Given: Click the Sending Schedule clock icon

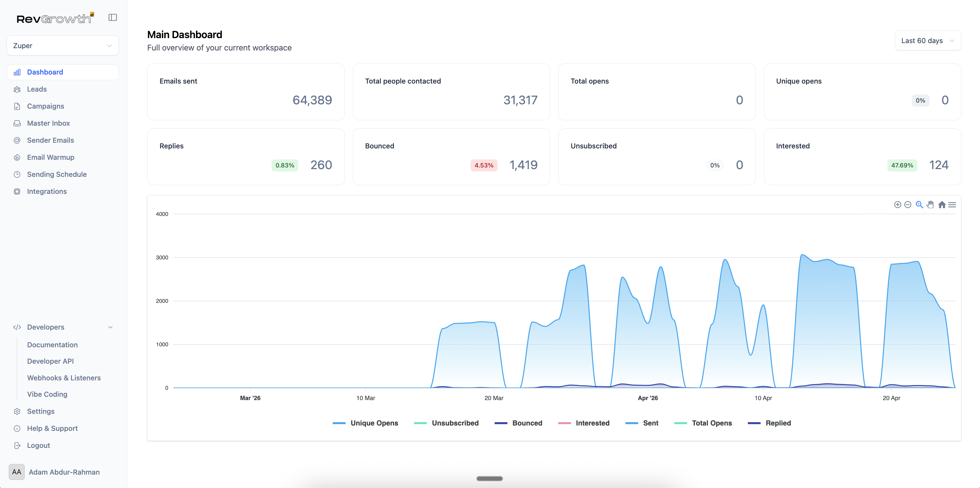Looking at the screenshot, I should pyautogui.click(x=17, y=174).
